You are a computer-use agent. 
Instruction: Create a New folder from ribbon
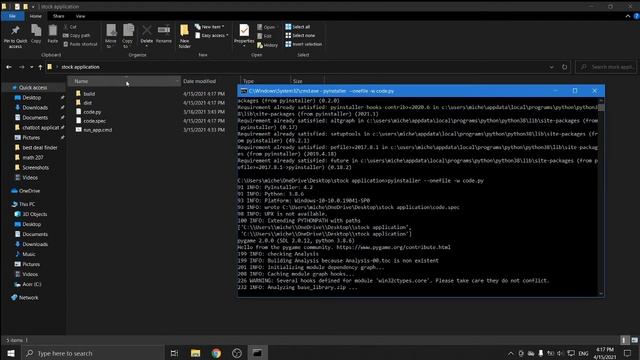pos(184,36)
